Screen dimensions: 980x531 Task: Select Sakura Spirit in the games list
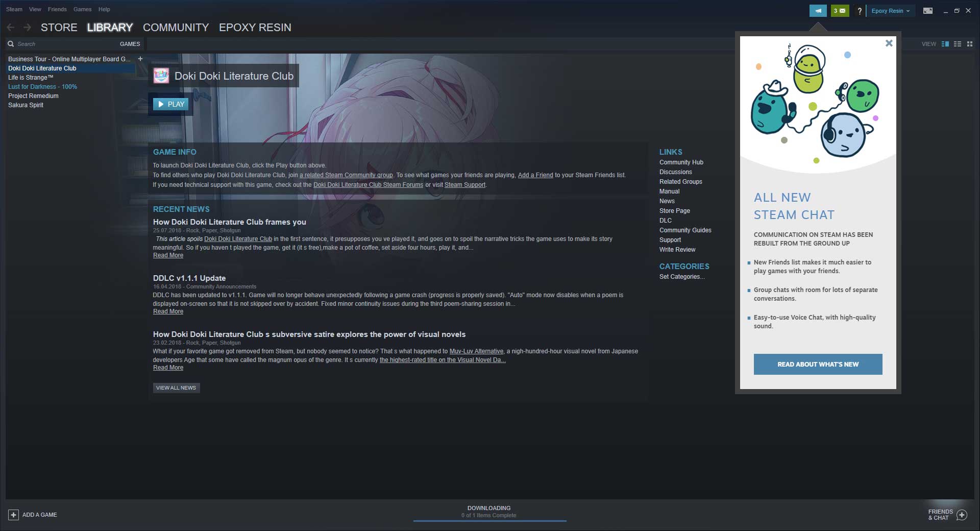point(26,105)
